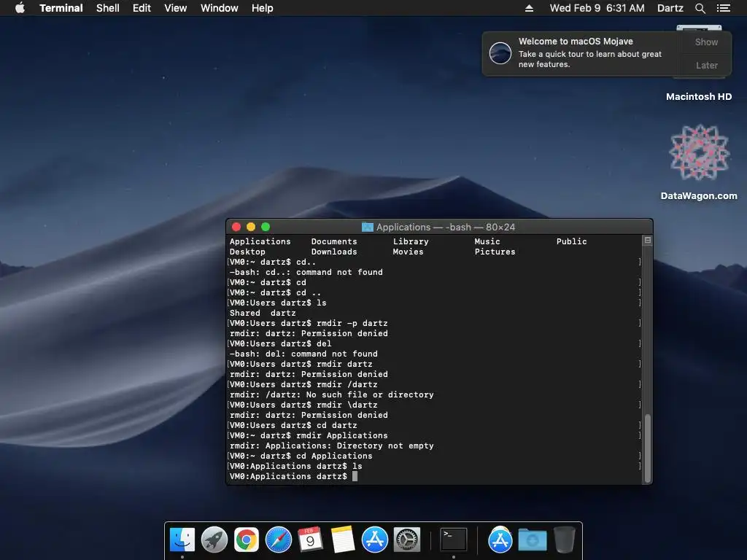
Task: Click 'Public' in the terminal listing
Action: 572,241
